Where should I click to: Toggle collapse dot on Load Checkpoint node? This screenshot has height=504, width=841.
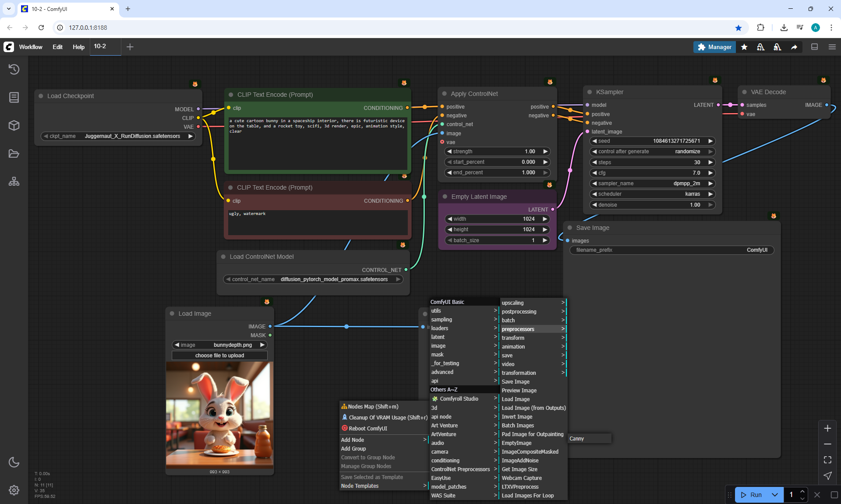(x=41, y=96)
